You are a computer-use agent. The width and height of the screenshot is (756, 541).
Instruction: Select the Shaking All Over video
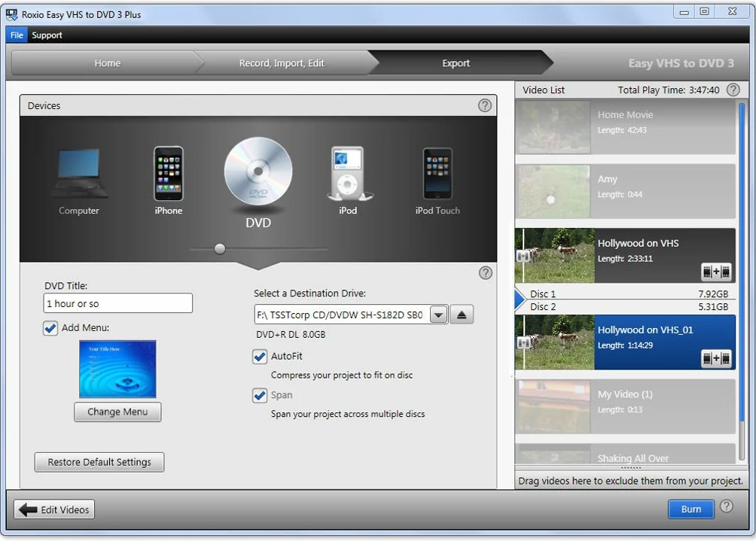(x=625, y=454)
